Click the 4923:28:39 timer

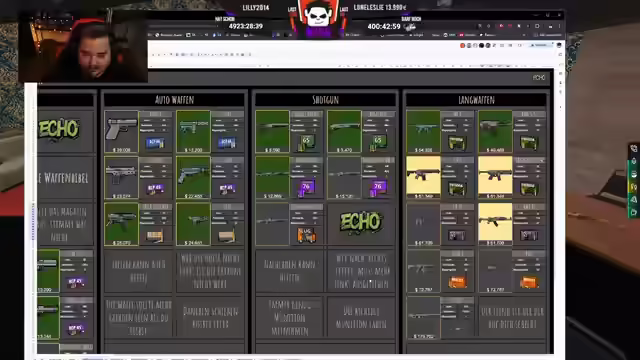[246, 26]
